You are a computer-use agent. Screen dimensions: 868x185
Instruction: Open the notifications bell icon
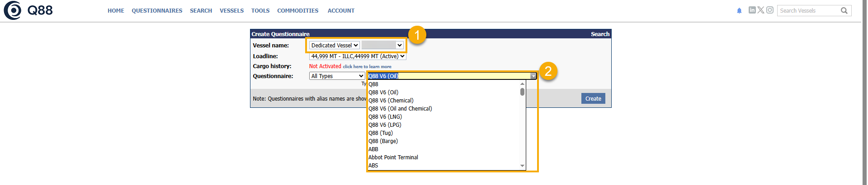click(739, 10)
